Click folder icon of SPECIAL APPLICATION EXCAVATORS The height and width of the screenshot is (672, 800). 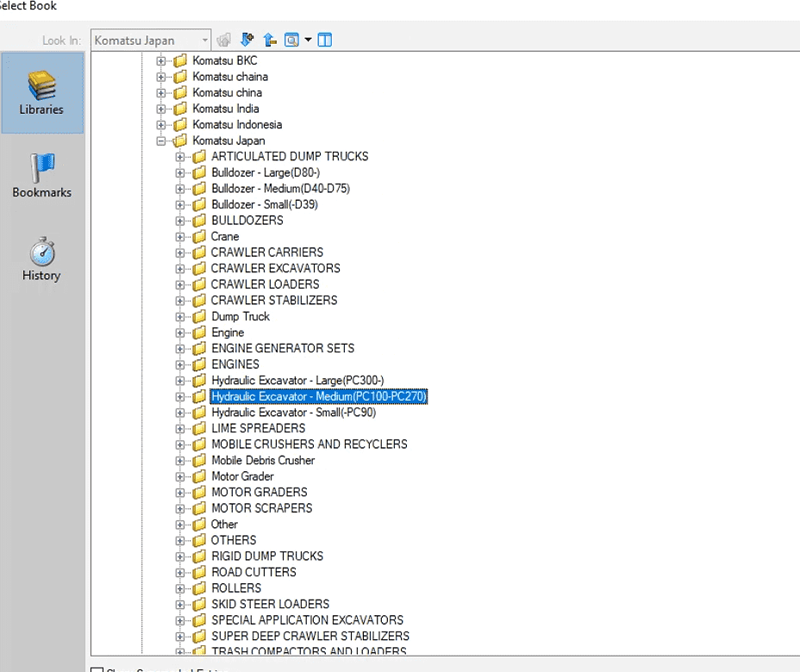coord(199,620)
